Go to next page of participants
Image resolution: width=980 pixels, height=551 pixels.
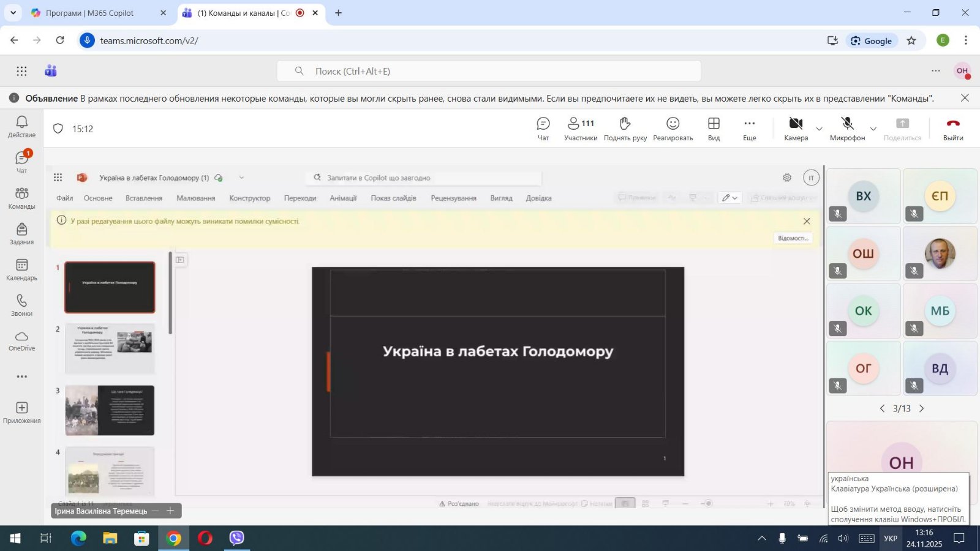click(921, 408)
